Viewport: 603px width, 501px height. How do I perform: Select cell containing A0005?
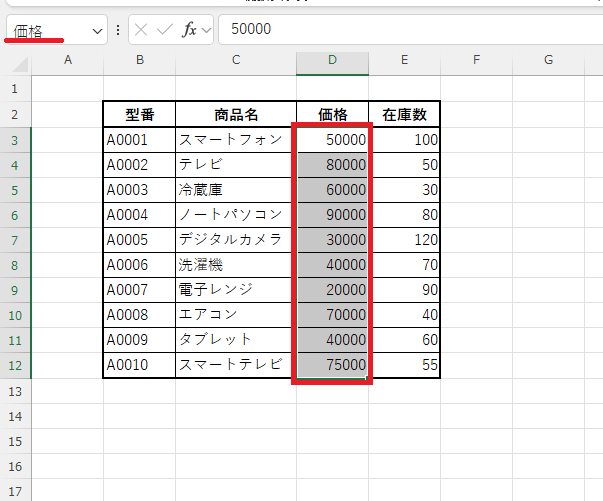pos(140,240)
